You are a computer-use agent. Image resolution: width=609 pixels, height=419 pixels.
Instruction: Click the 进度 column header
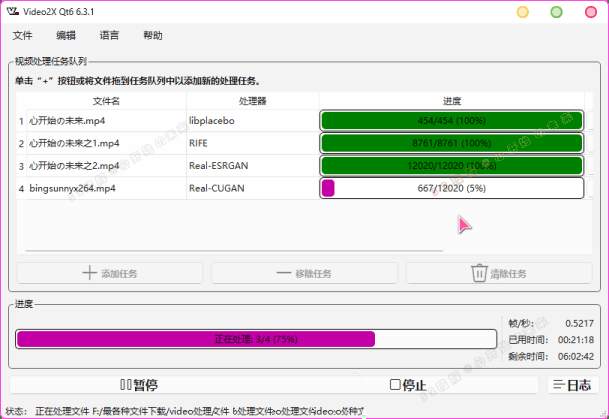pos(451,101)
